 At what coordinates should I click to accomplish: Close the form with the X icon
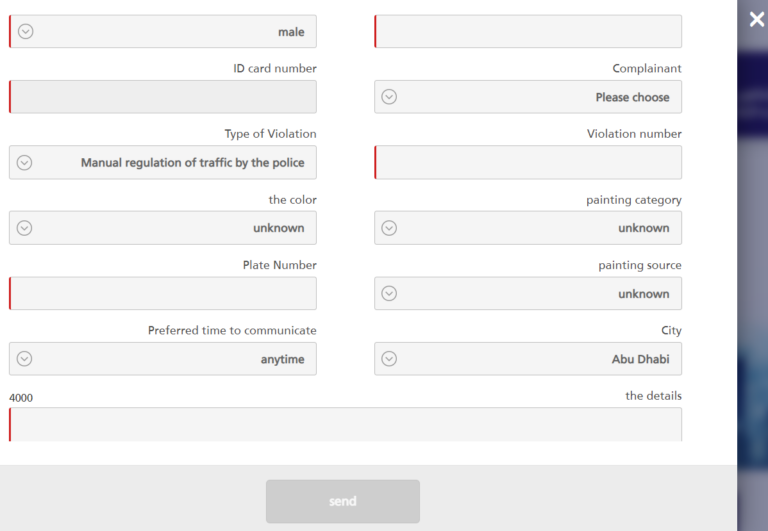point(757,19)
